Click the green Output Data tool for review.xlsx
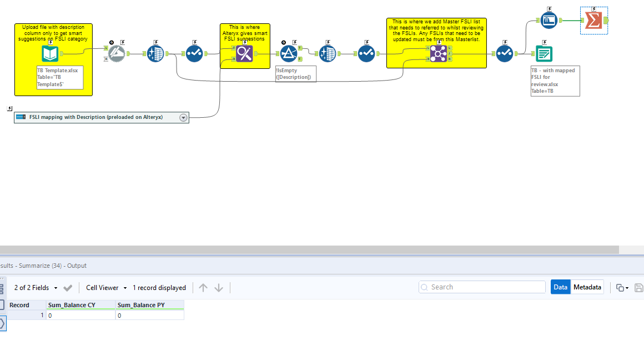This screenshot has width=644, height=360. tap(544, 53)
